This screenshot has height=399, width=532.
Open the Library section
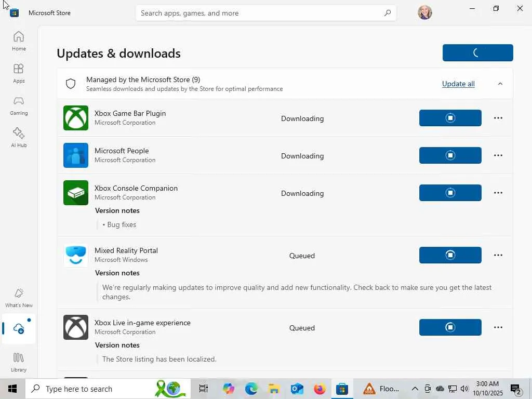tap(19, 362)
